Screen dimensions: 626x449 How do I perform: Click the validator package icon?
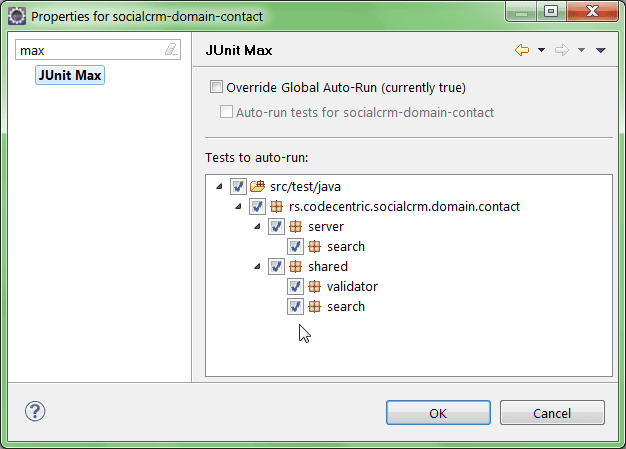[315, 287]
